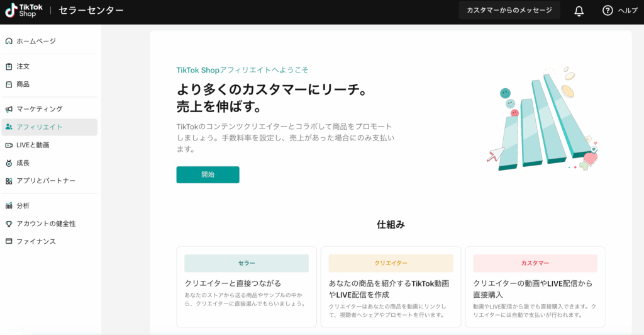Open アカウントの健全性 menu item
644x335 pixels.
[x=45, y=224]
